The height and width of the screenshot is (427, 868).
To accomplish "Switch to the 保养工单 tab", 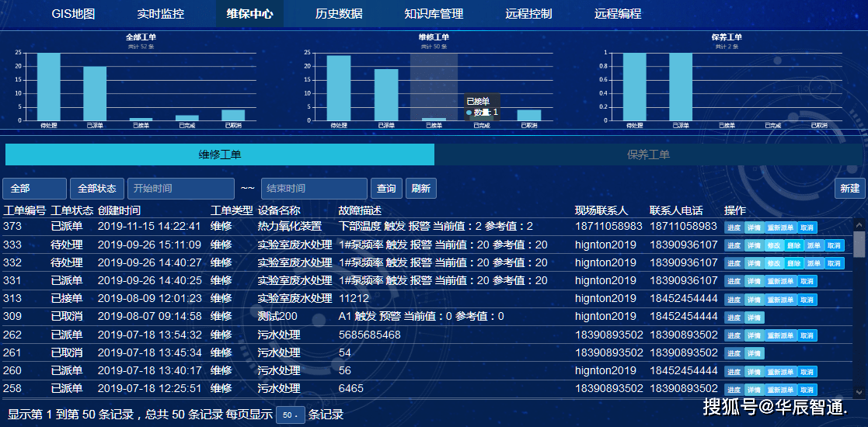I will (x=648, y=154).
